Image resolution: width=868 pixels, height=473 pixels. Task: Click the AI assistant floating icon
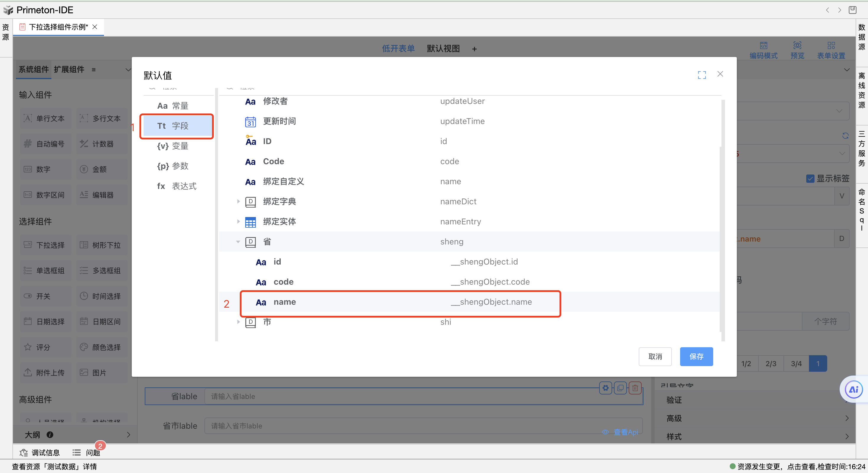[854, 389]
